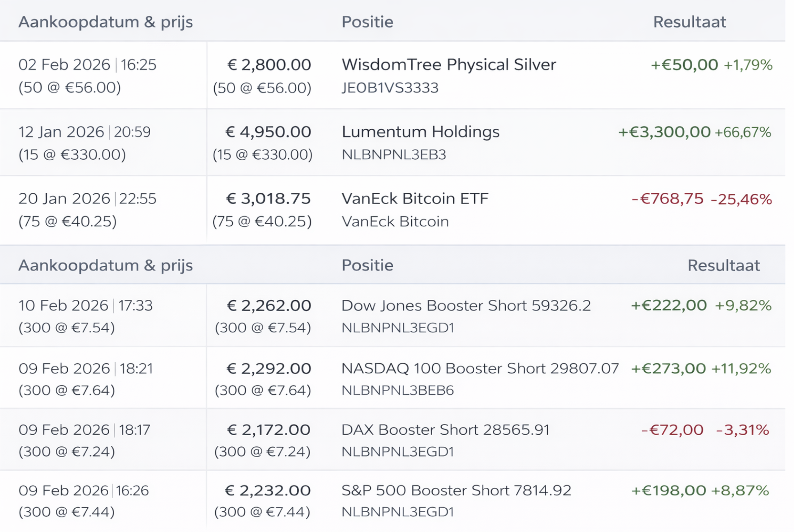Select the 10 Feb 2026 purchase date
The image size is (794, 532).
click(63, 306)
